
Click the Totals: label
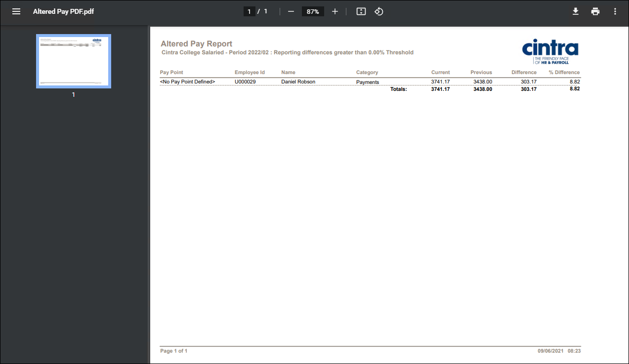(x=398, y=89)
